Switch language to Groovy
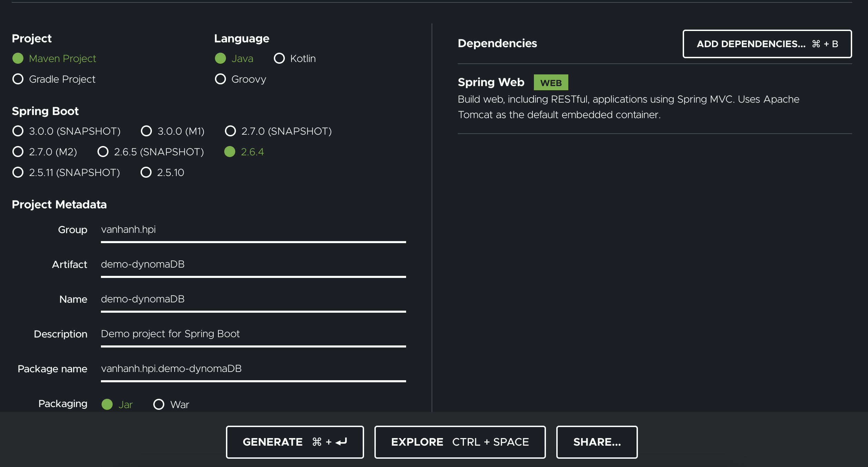868x467 pixels. (x=221, y=79)
